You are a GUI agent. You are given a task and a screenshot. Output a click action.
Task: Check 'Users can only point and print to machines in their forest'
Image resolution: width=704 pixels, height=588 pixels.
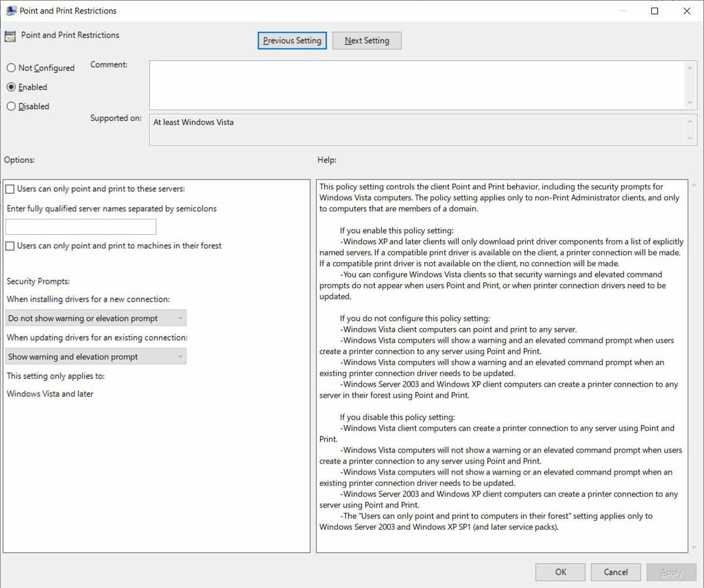click(9, 246)
